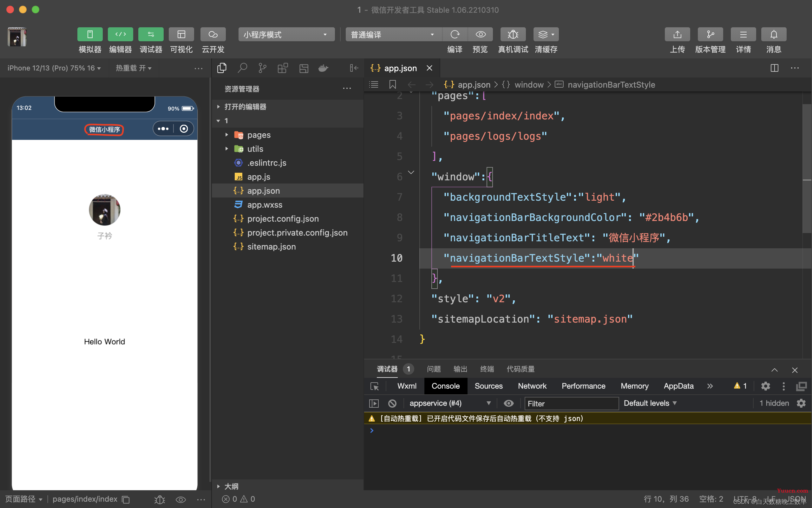Open the search icon in sidebar
Viewport: 812px width, 508px height.
(242, 68)
